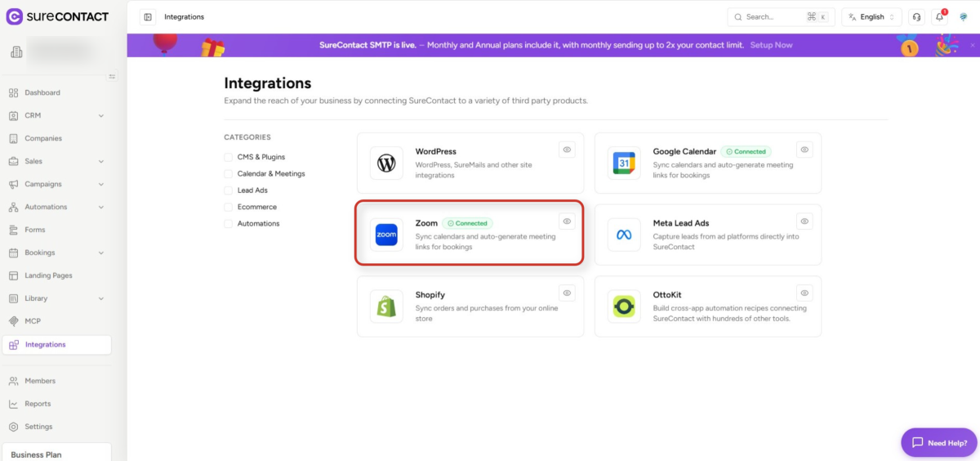Click the user avatar icon in top bar
The width and height of the screenshot is (980, 461).
[x=963, y=16]
